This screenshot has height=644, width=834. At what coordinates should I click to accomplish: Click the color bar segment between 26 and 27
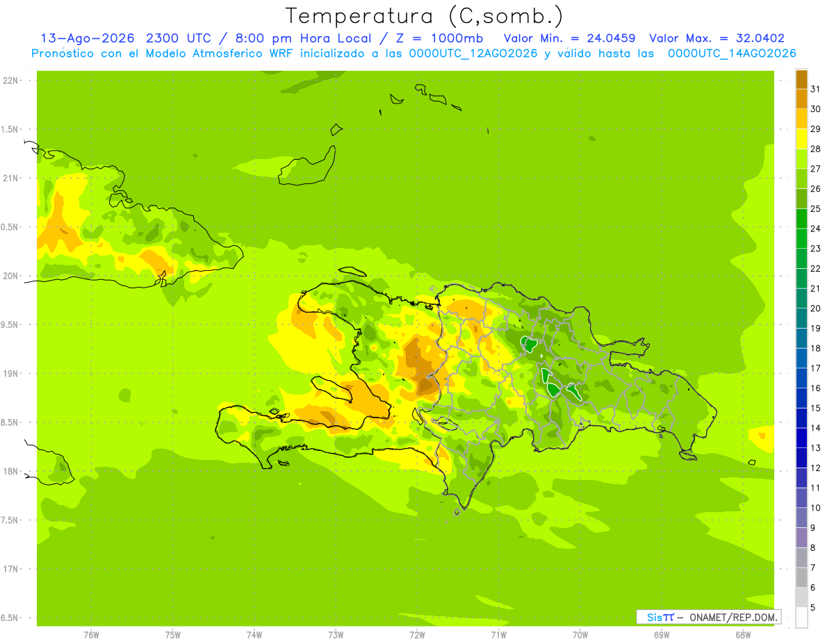coord(801,179)
